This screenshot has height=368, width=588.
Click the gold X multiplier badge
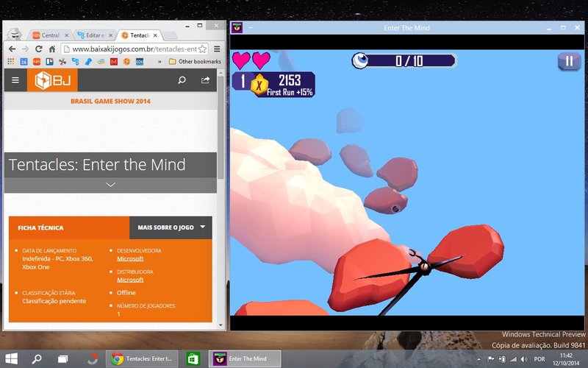click(x=259, y=85)
